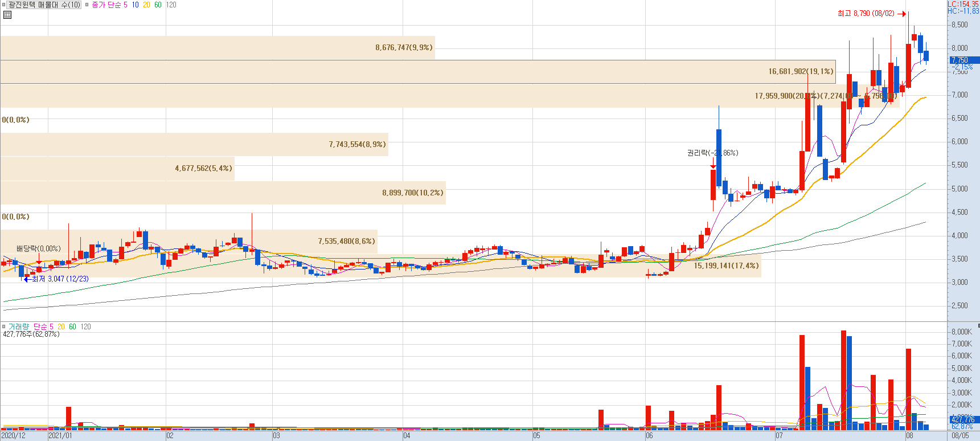Click the 8,500 price axis label
Image resolution: width=980 pixels, height=441 pixels.
[x=960, y=24]
